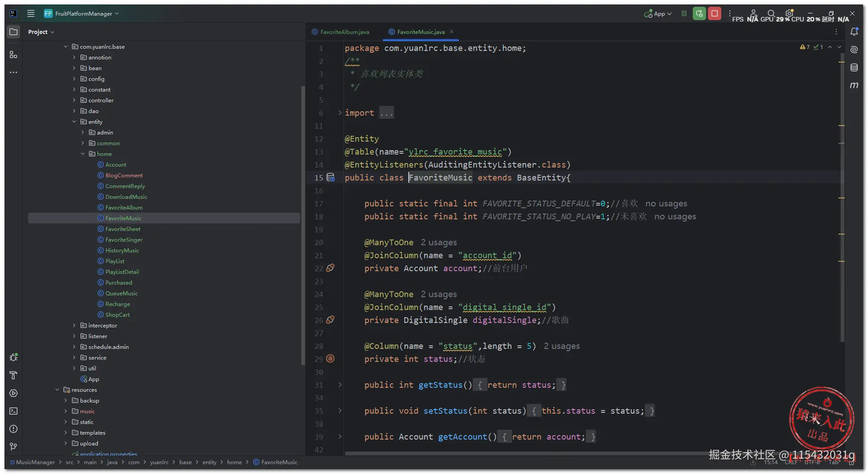Open the Project tool window icon
The height and width of the screenshot is (474, 868).
pos(13,32)
